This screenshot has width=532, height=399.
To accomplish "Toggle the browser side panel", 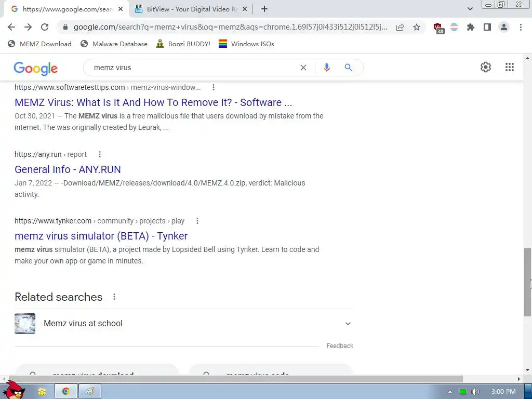I will click(x=487, y=27).
